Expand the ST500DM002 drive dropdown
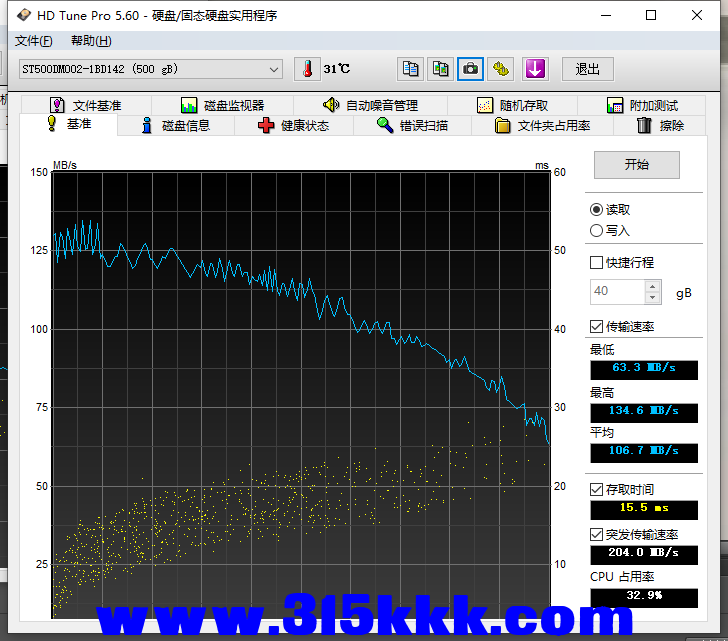Viewport: 728px width, 641px height. point(274,69)
